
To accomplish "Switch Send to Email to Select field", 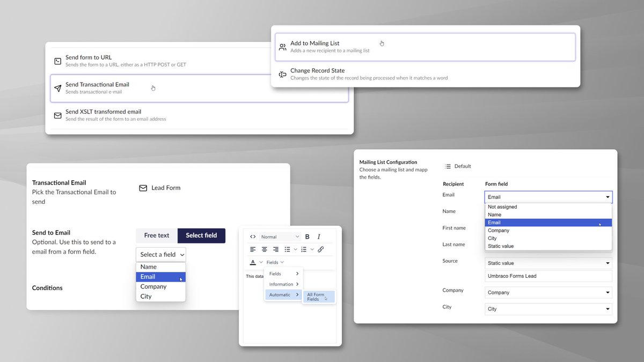I will click(x=201, y=235).
